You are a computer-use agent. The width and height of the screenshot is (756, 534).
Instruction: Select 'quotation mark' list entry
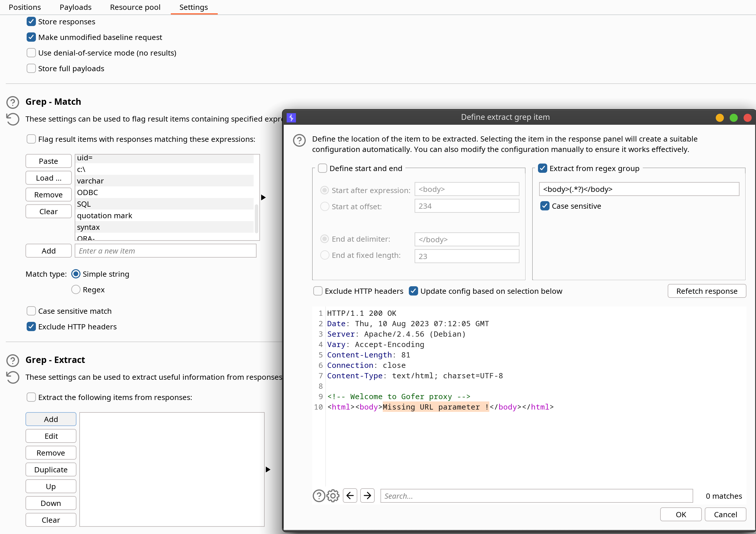click(x=165, y=215)
